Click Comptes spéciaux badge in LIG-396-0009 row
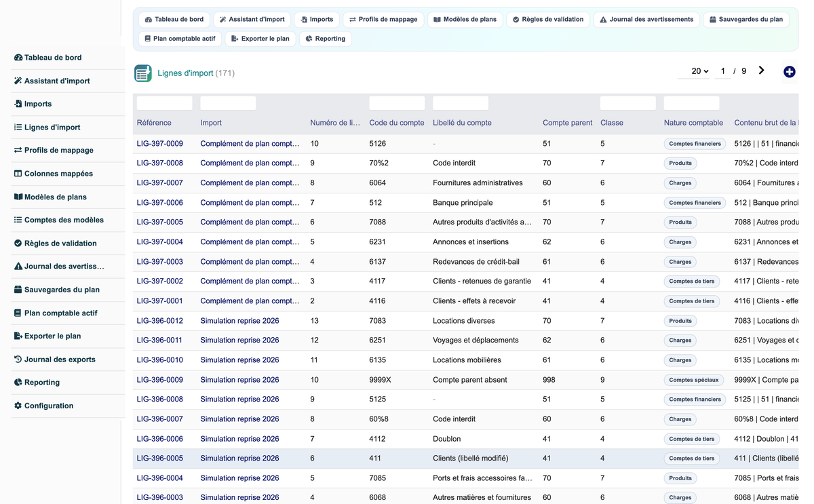Screen dimensions: 814x504 (x=693, y=380)
